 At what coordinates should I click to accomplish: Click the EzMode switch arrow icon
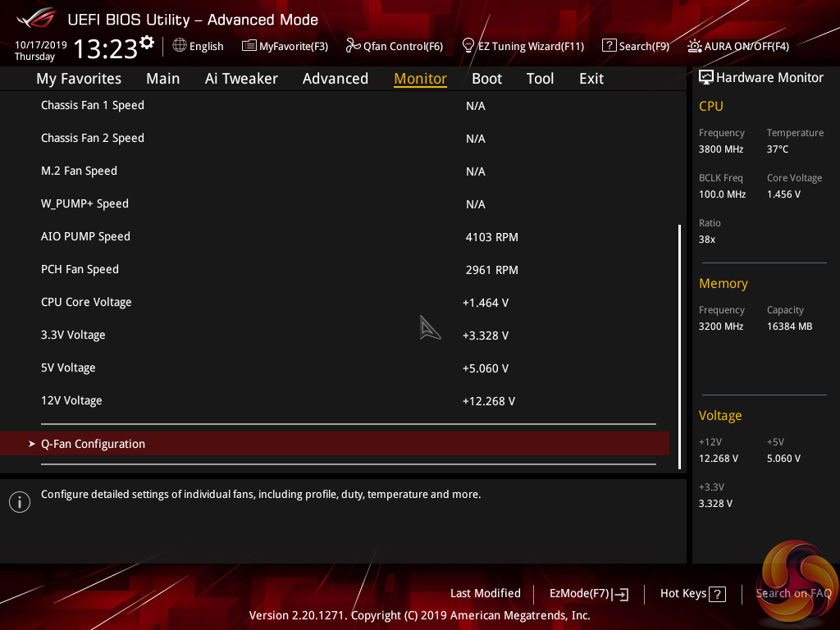tap(621, 594)
